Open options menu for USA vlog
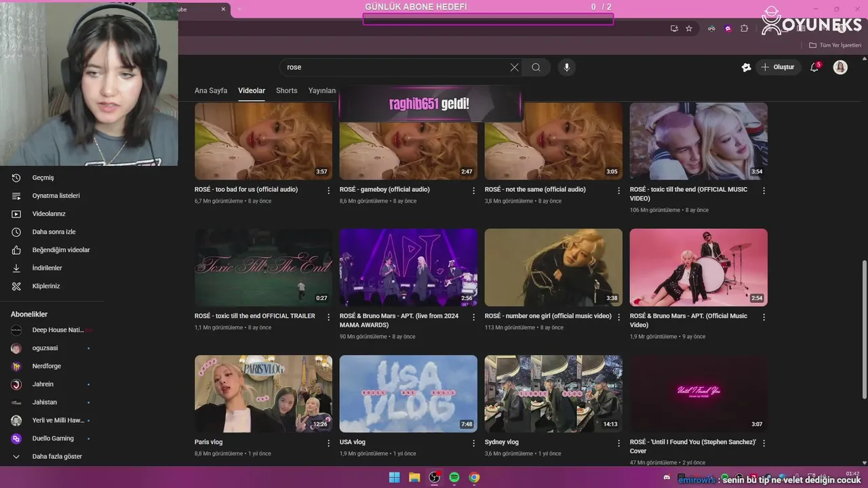868x488 pixels. [x=474, y=443]
